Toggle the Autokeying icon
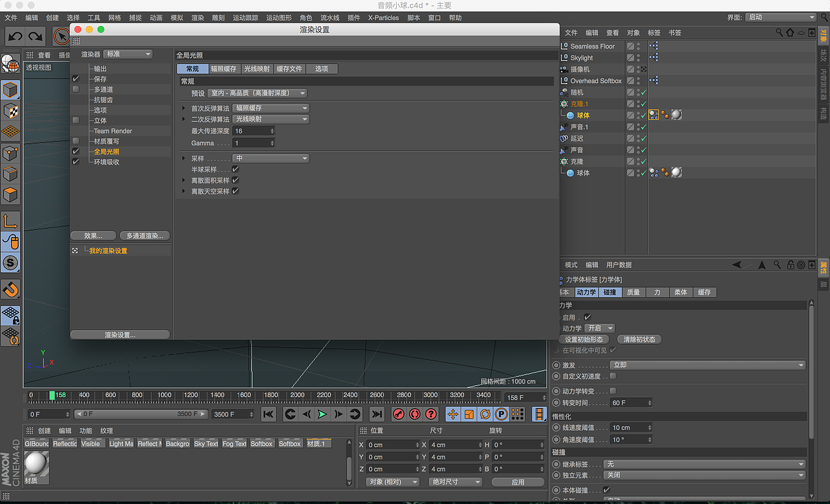 click(415, 414)
